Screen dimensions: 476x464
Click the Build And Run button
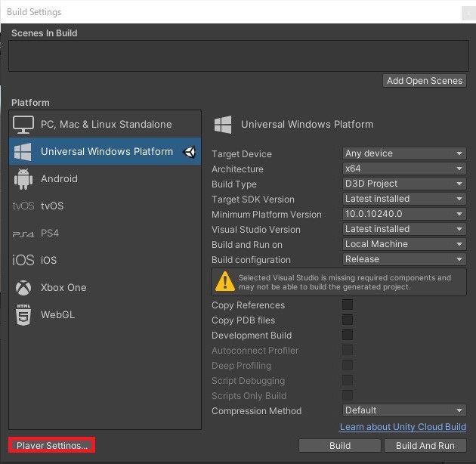[x=425, y=445]
